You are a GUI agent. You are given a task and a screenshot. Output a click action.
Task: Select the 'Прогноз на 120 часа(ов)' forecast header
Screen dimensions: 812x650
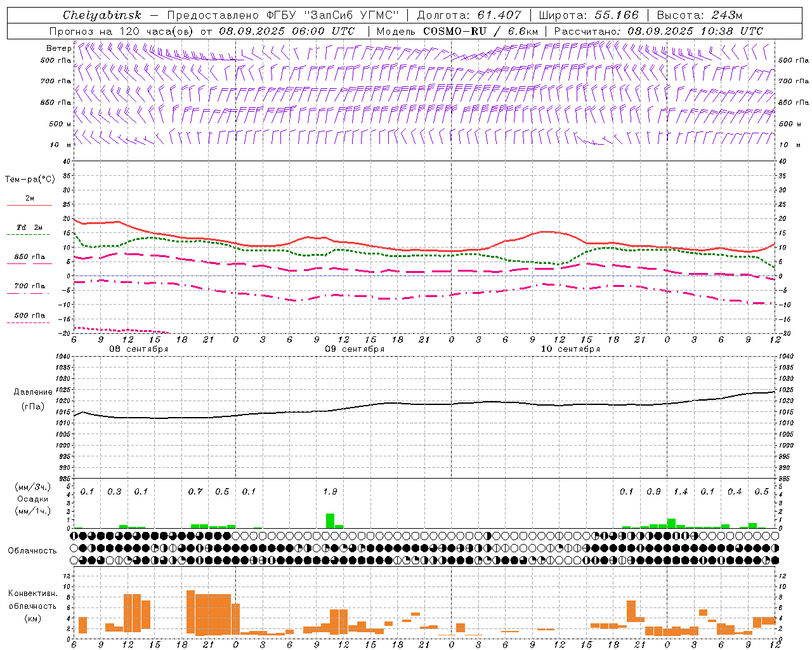point(122,31)
